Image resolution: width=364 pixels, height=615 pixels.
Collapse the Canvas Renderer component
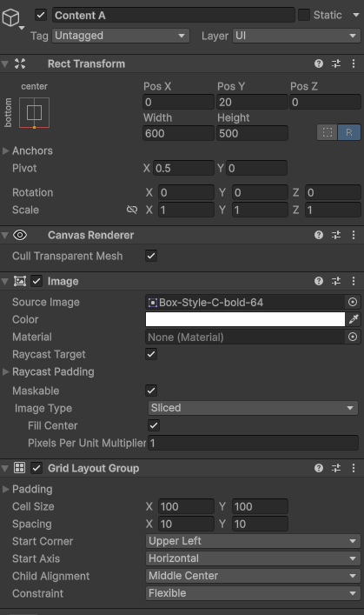[x=5, y=236]
